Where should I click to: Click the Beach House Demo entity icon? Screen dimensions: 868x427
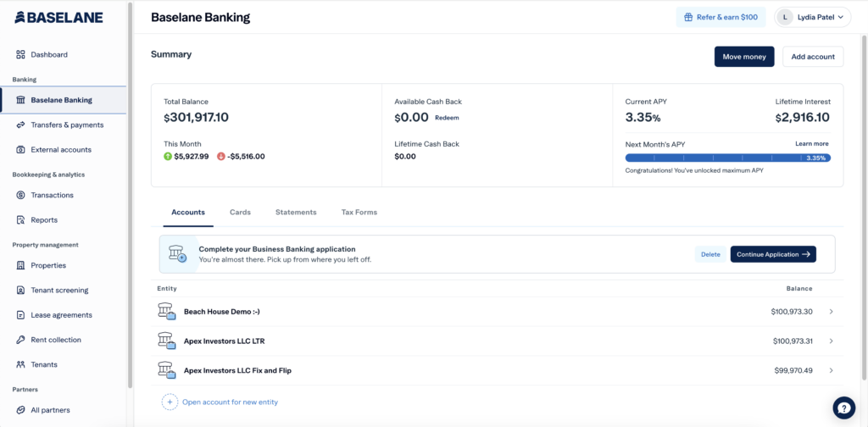click(x=167, y=312)
